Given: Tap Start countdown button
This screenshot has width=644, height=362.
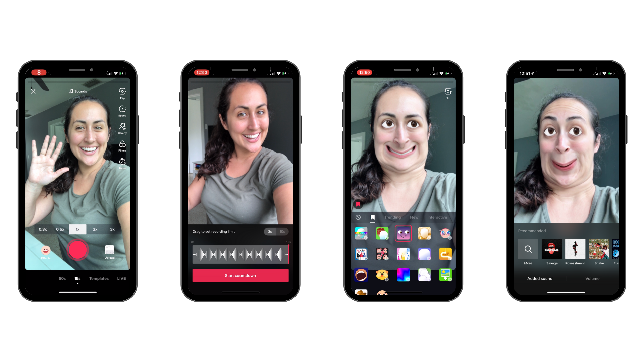Looking at the screenshot, I should [x=240, y=275].
